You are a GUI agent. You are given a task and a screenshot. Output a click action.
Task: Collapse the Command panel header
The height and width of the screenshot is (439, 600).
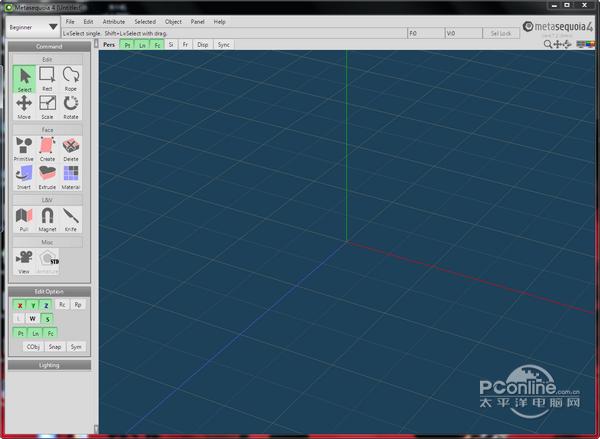(x=49, y=46)
